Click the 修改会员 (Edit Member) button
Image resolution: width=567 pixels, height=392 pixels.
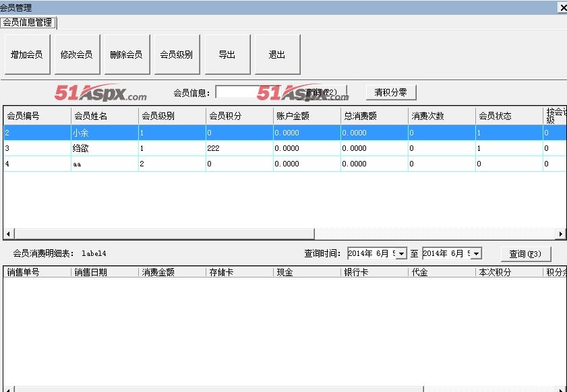(x=76, y=55)
